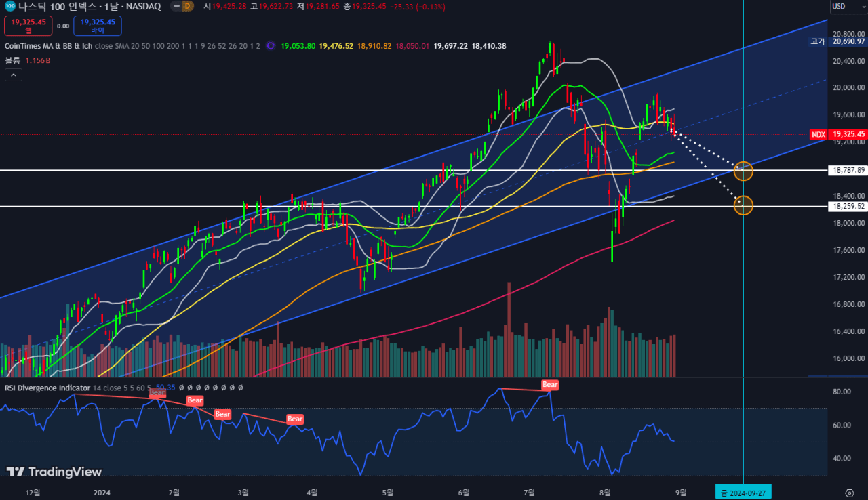This screenshot has height=500, width=868.
Task: Click the 볼륨 volume indicator label
Action: [x=13, y=60]
